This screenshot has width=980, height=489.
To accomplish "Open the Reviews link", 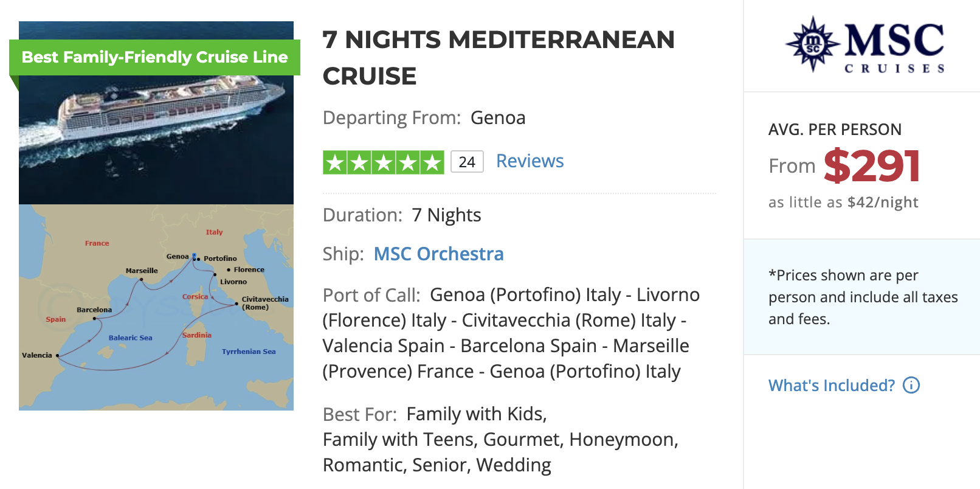I will tap(529, 161).
